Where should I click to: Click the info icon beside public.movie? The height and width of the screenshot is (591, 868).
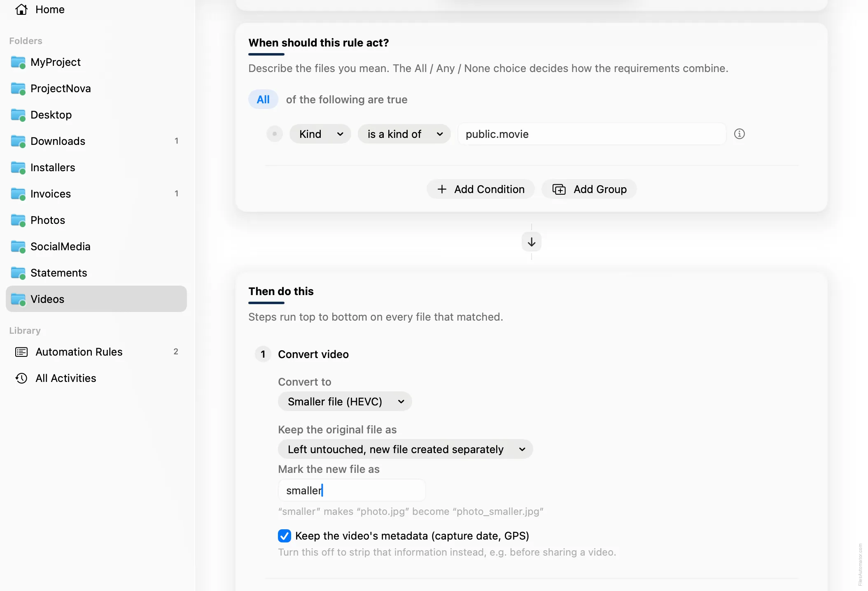click(740, 134)
